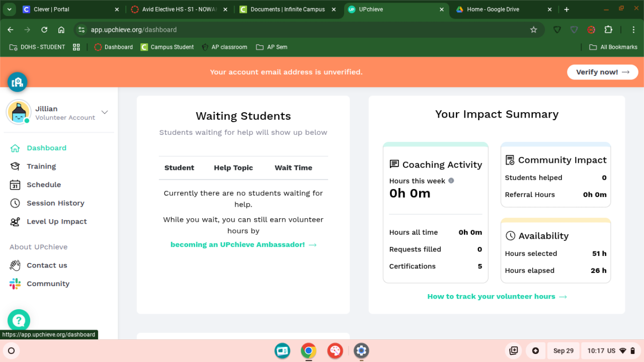Image resolution: width=644 pixels, height=362 pixels.
Task: Click the site info icon in address bar
Action: [x=82, y=30]
